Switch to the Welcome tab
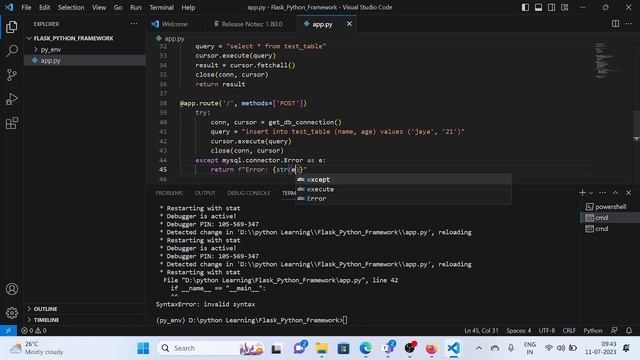This screenshot has height=360, width=640. coord(175,24)
